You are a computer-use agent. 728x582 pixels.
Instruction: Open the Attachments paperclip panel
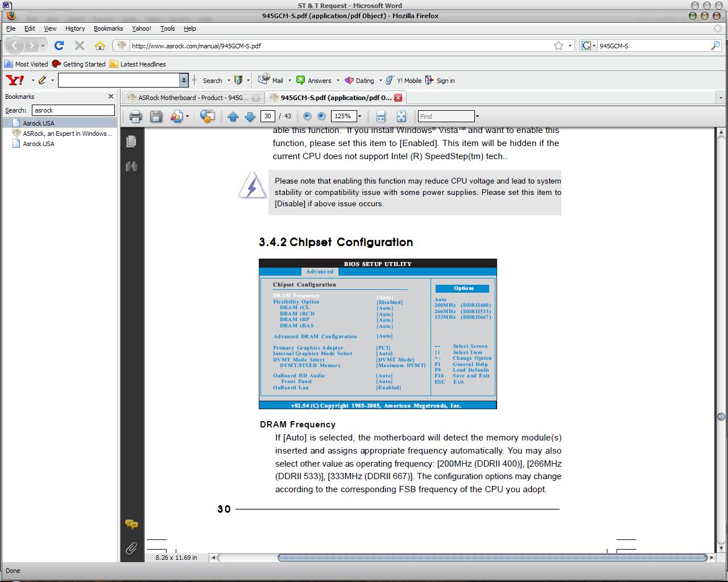[131, 548]
